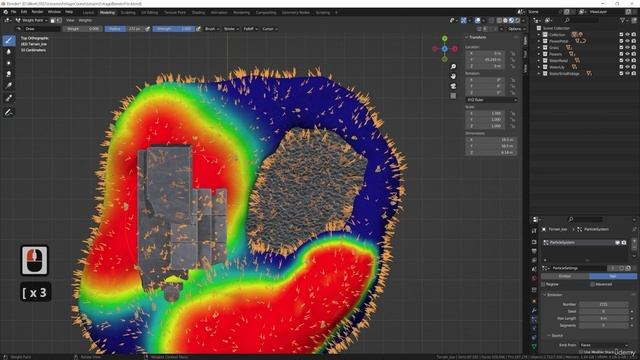Screen dimensions: 640x360
Task: Toggle the camera view gizmo
Action: (453, 86)
